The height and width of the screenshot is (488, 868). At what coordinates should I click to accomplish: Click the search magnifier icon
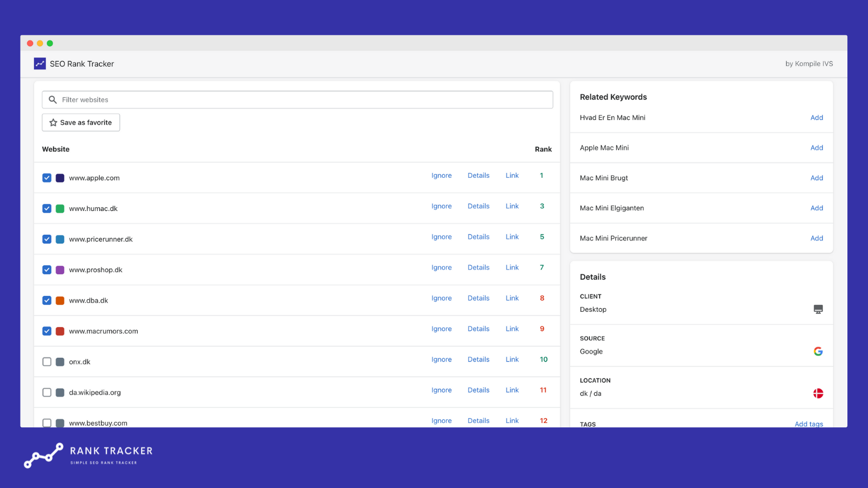(53, 100)
